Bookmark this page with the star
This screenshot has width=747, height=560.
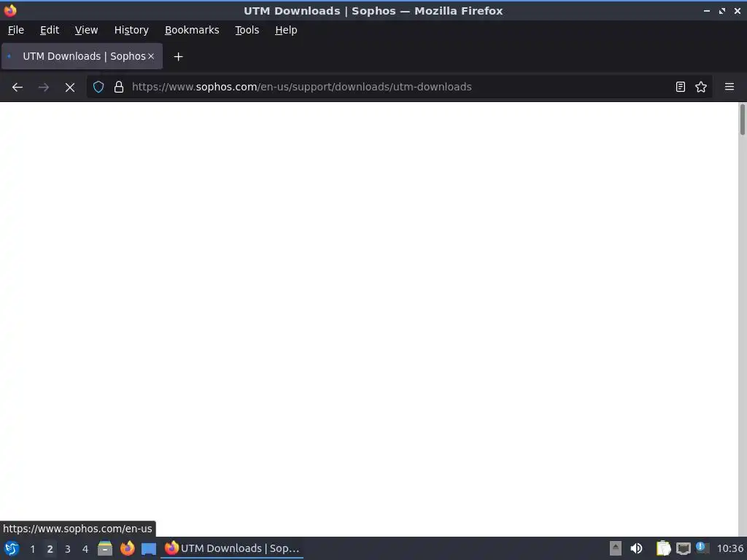pos(701,87)
